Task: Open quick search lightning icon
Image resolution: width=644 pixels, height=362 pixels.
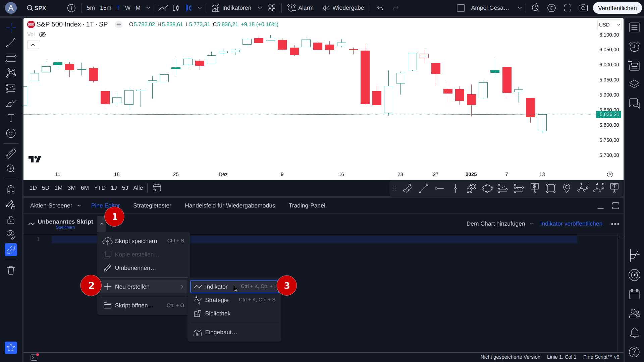Action: coord(536,8)
